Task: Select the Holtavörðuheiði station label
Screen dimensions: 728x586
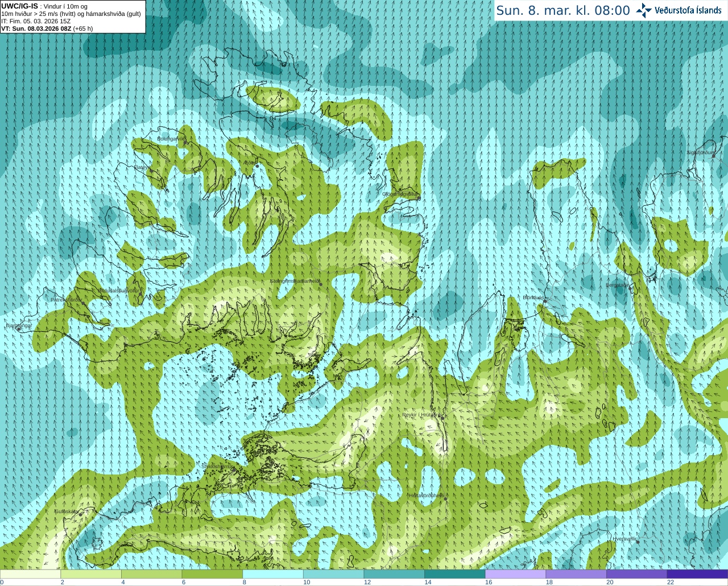Action: [427, 496]
